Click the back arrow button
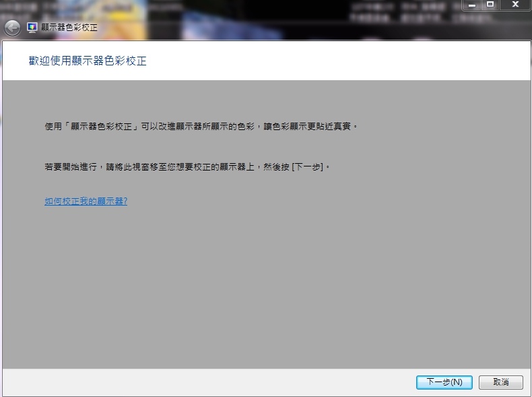Screen dimensions: 532x397 (x=12, y=28)
